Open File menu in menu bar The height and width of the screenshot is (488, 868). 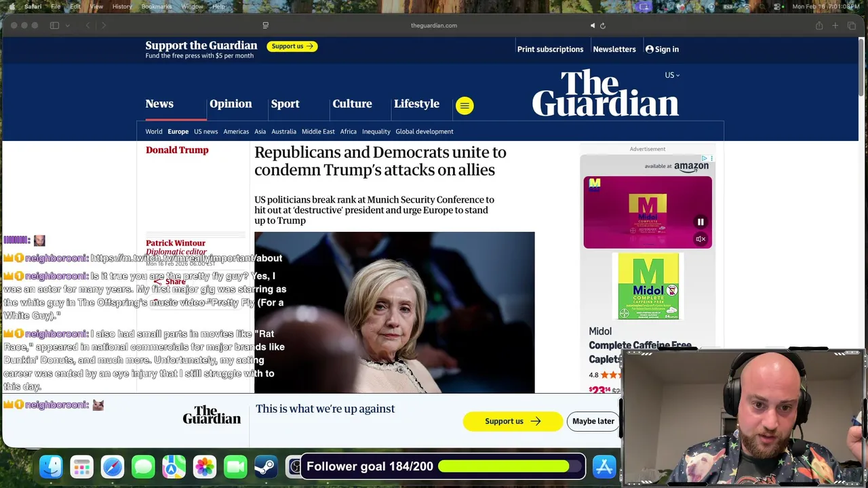click(x=56, y=6)
